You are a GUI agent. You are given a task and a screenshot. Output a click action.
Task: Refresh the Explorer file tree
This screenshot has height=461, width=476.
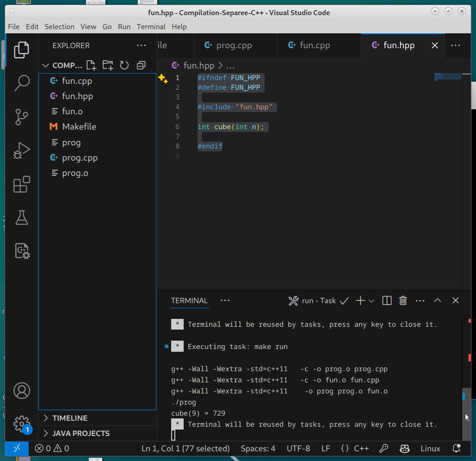tap(124, 65)
